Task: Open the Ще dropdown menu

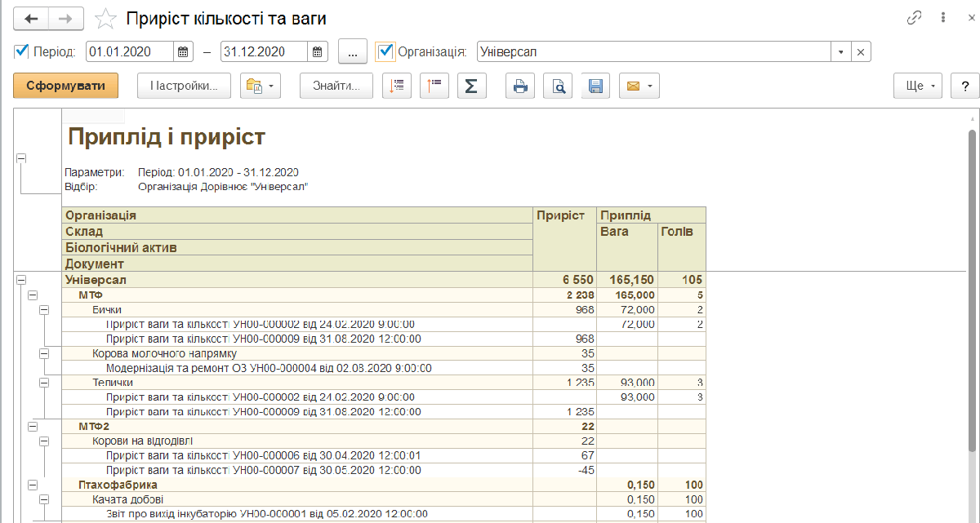Action: (919, 86)
